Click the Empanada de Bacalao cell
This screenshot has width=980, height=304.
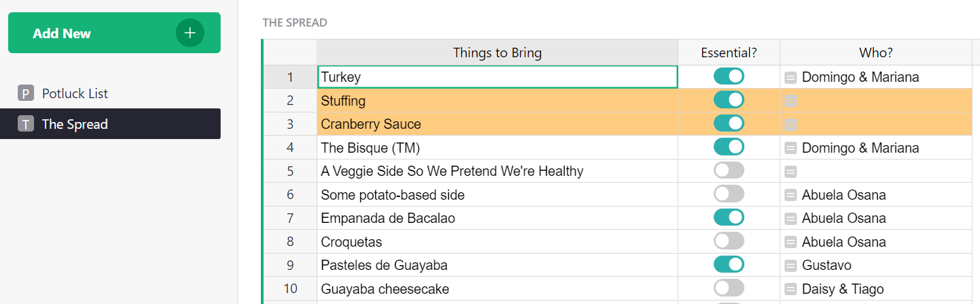point(497,218)
